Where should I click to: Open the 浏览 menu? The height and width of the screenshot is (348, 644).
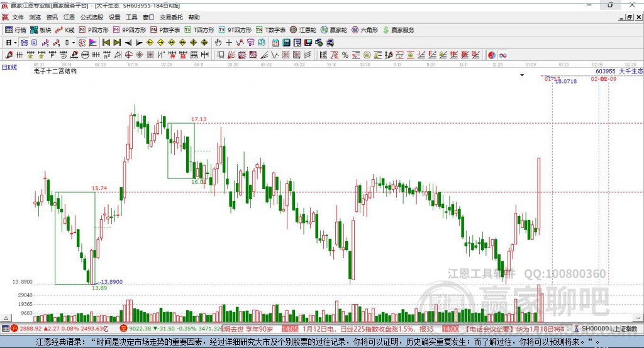(x=35, y=17)
